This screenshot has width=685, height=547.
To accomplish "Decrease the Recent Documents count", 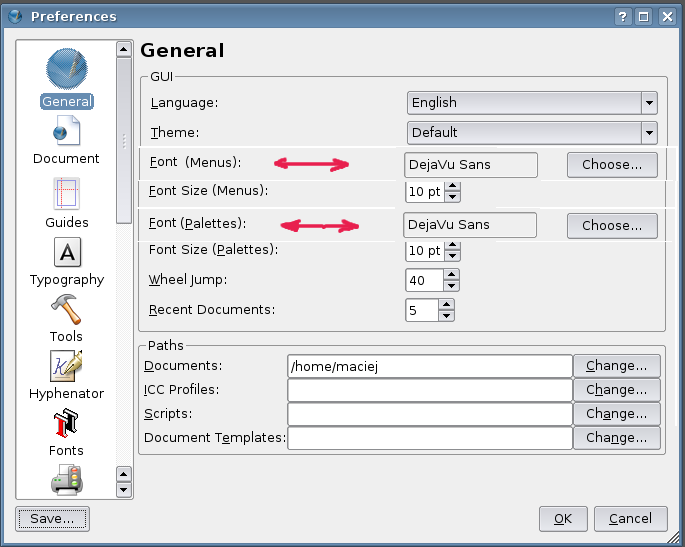I will tap(447, 316).
